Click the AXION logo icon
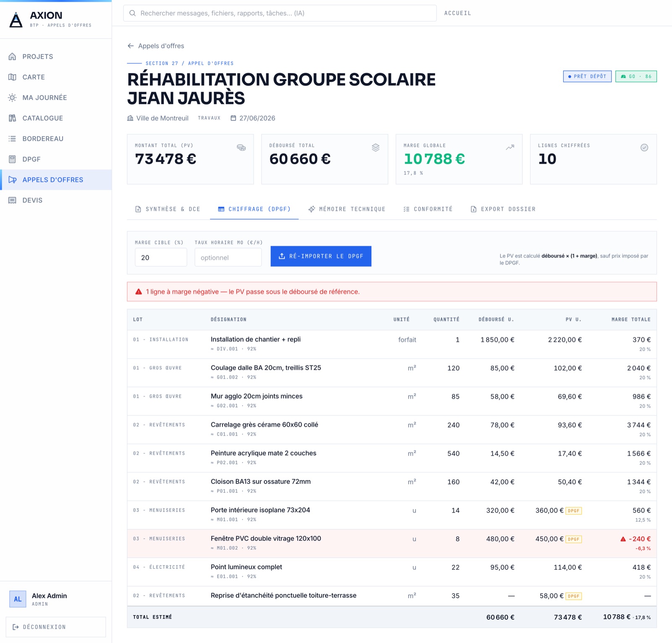Viewport: 672px width, 643px height. point(16,19)
